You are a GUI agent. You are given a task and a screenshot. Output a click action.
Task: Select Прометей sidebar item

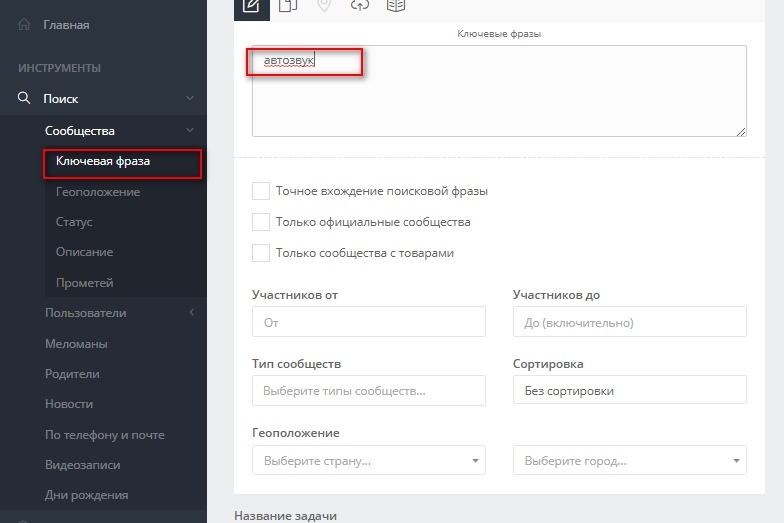(x=84, y=283)
